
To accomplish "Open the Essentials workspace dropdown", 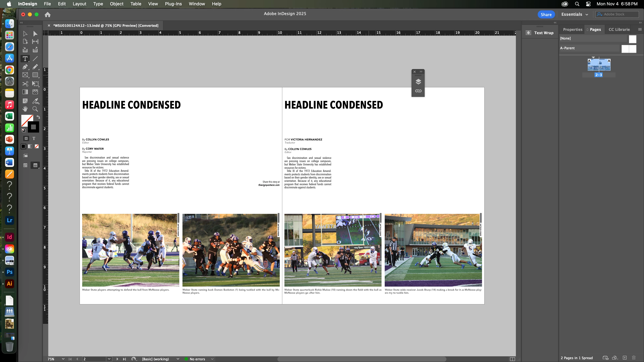I will click(x=575, y=14).
